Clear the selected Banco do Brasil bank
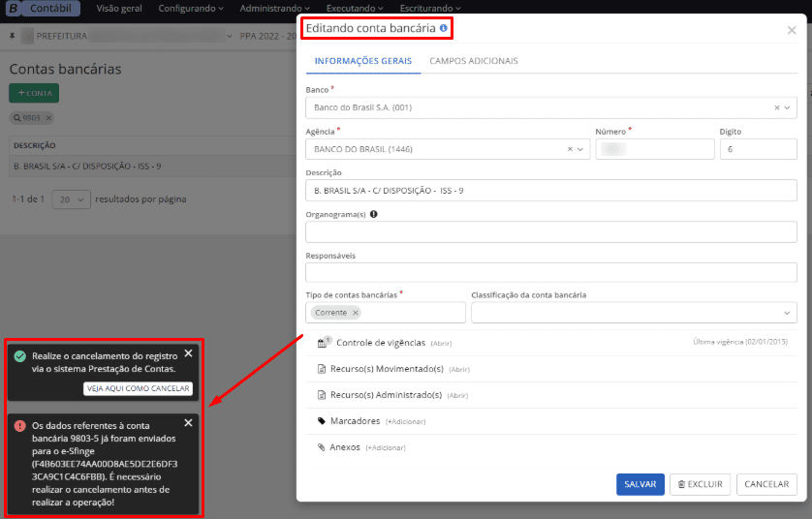812x519 pixels. click(776, 107)
